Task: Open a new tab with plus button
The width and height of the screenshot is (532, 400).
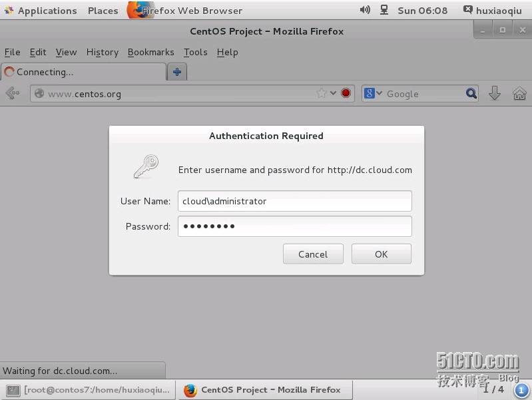Action: pyautogui.click(x=176, y=72)
